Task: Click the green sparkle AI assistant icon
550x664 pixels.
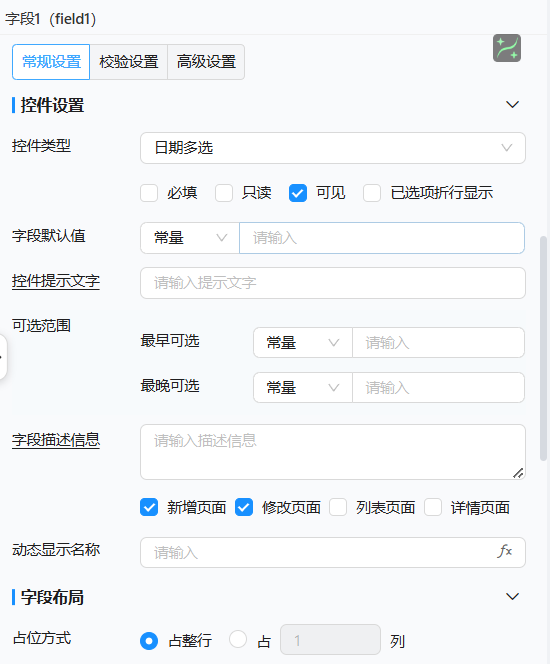Action: [507, 48]
